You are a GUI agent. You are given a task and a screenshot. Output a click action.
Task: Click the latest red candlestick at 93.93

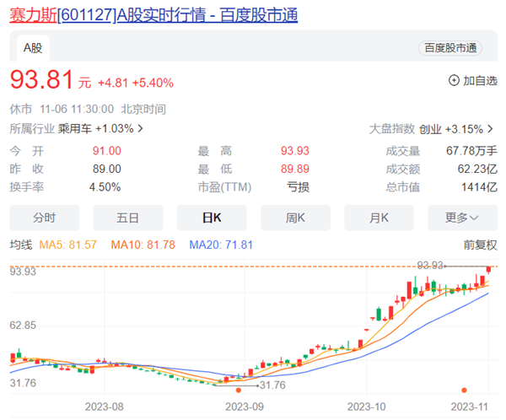(488, 270)
